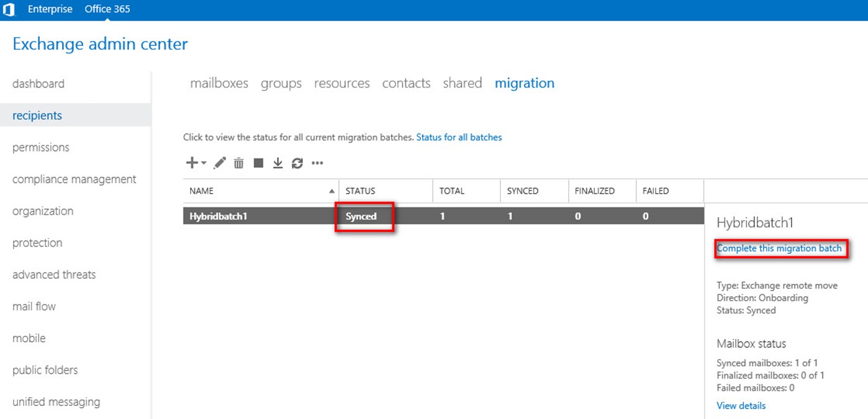Image resolution: width=868 pixels, height=419 pixels.
Task: Click Complete this migration batch link
Action: point(779,248)
